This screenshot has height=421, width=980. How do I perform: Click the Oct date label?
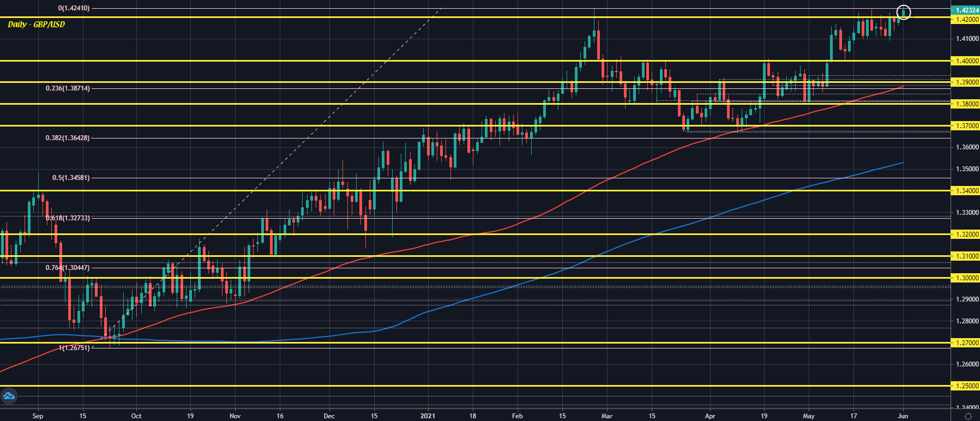[136, 416]
